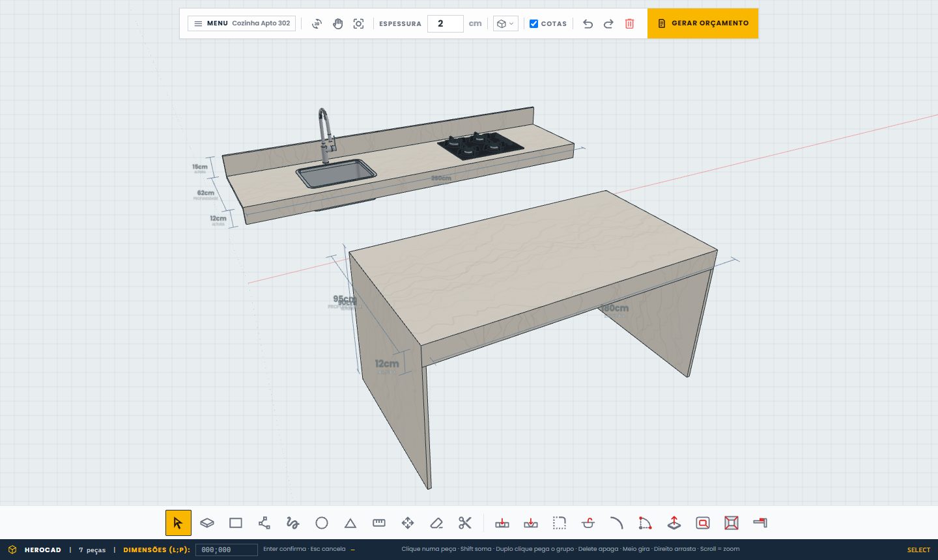Click the 15cm height dimension label

click(x=200, y=167)
